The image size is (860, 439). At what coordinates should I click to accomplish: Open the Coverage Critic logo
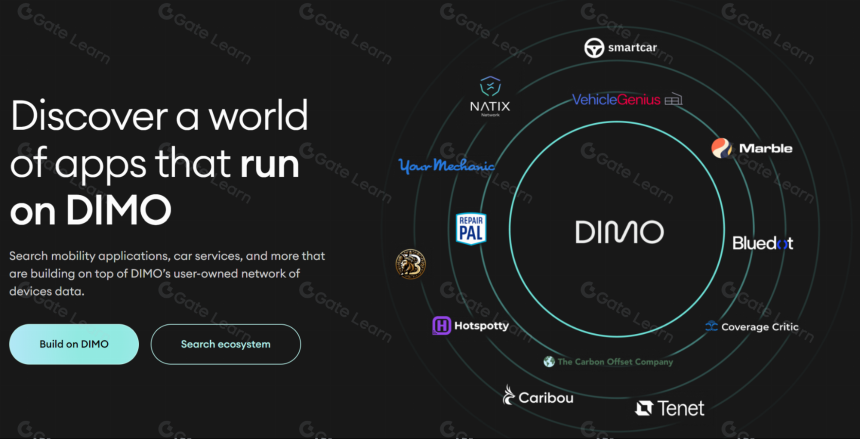coord(751,327)
